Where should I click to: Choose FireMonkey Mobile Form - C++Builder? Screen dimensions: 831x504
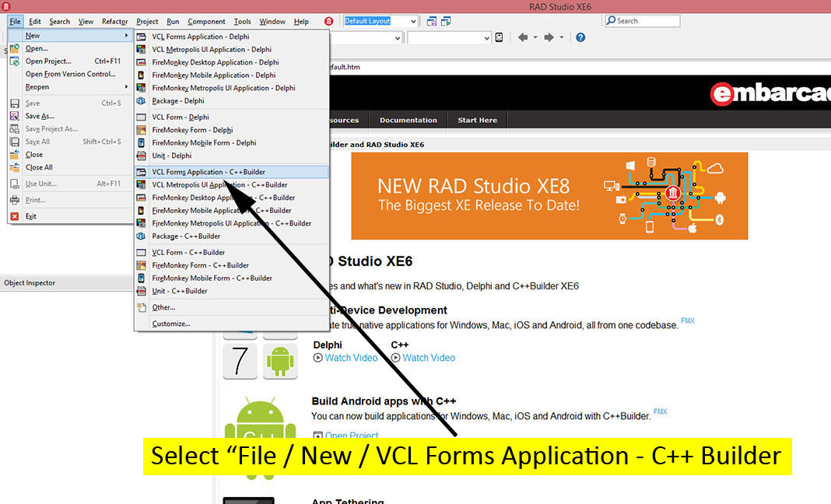pos(232,278)
